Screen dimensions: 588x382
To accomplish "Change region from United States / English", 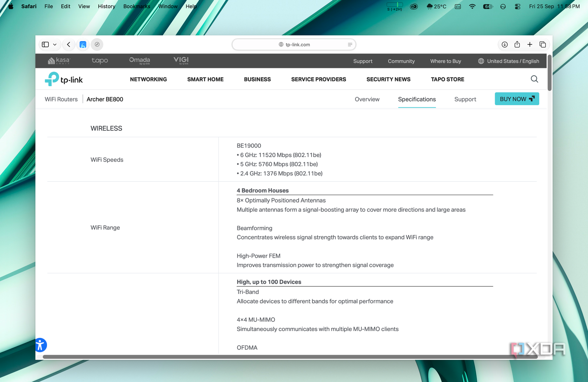I will click(x=509, y=61).
